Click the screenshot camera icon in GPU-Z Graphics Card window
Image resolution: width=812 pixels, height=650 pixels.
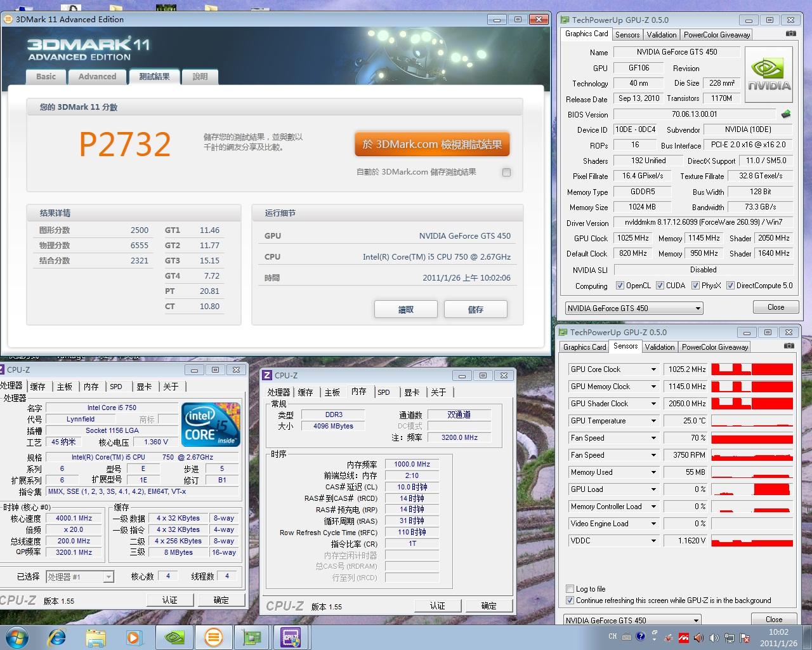(x=791, y=34)
